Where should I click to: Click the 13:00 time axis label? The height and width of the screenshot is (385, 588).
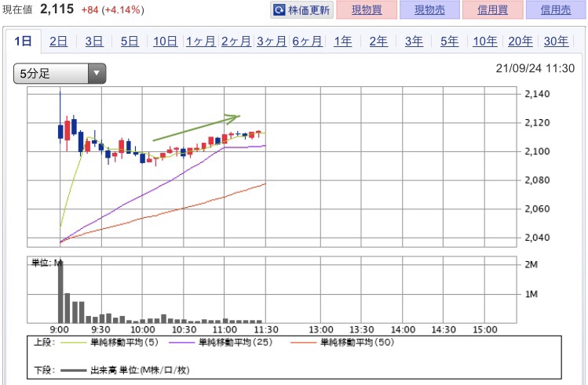(321, 329)
